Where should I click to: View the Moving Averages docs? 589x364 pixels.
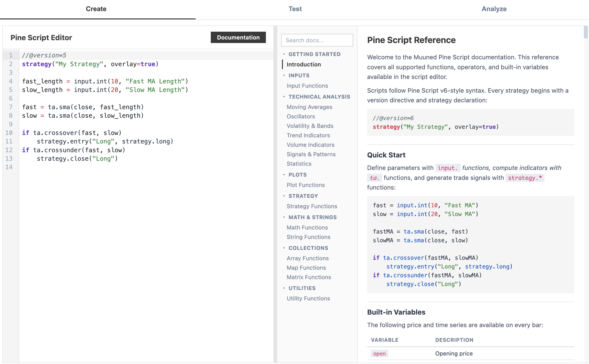(x=309, y=107)
